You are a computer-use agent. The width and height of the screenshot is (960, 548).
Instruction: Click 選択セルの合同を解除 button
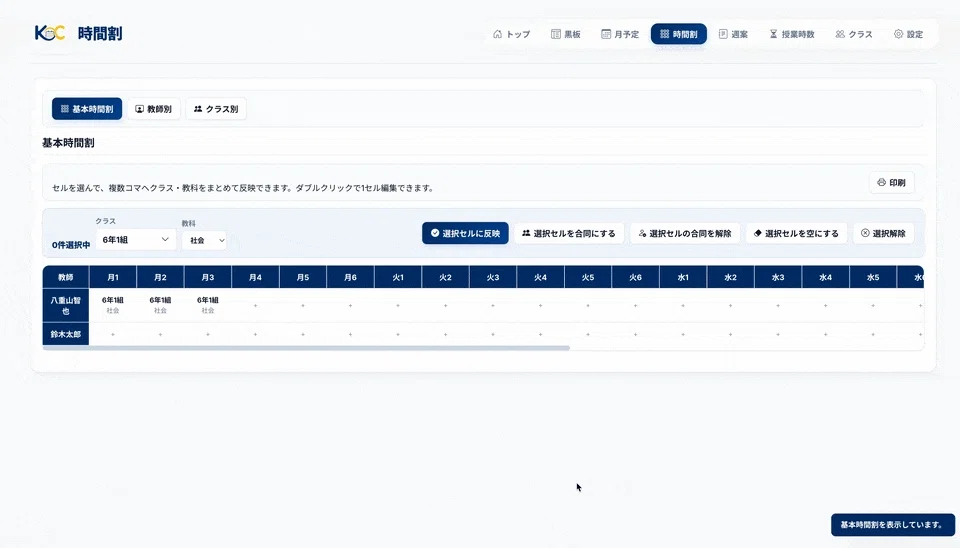685,233
